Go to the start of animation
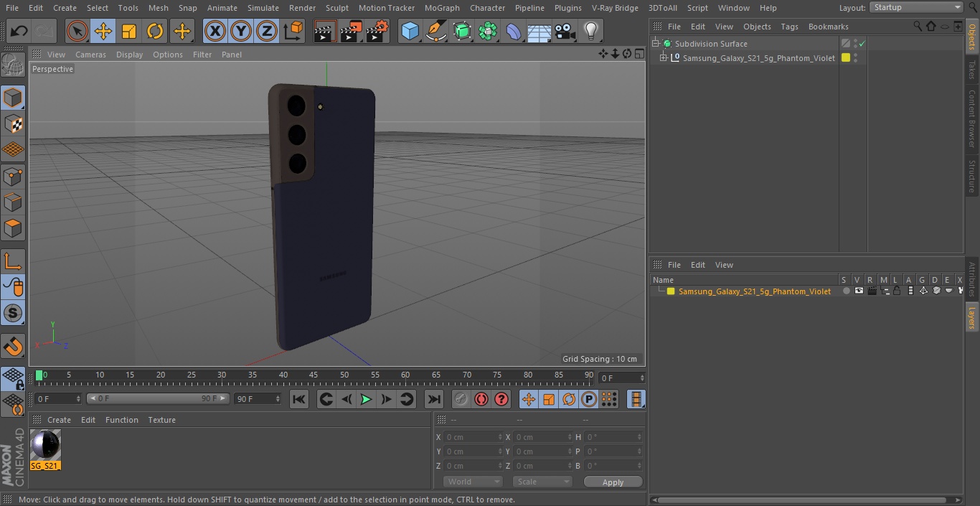The width and height of the screenshot is (980, 506). pos(299,399)
